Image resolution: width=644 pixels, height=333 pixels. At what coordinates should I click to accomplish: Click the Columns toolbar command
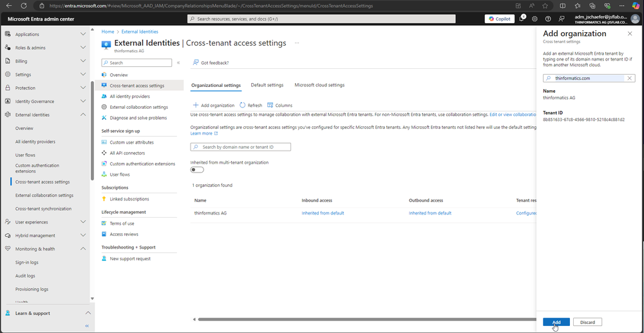(x=279, y=106)
